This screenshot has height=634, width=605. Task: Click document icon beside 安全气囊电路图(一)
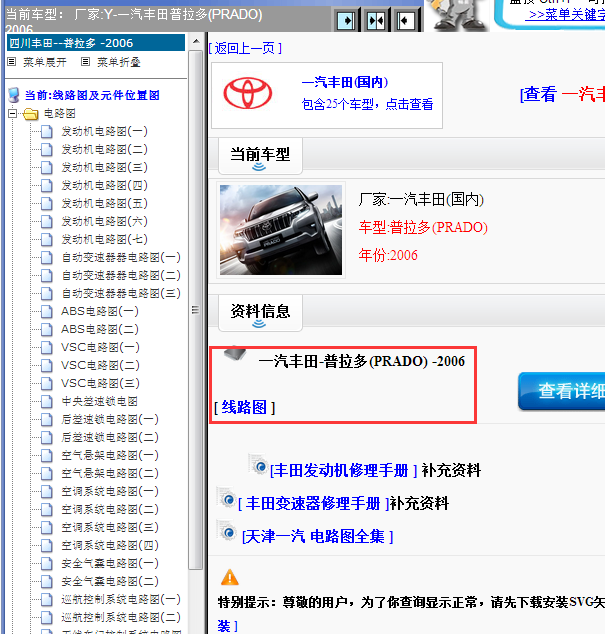click(x=47, y=563)
